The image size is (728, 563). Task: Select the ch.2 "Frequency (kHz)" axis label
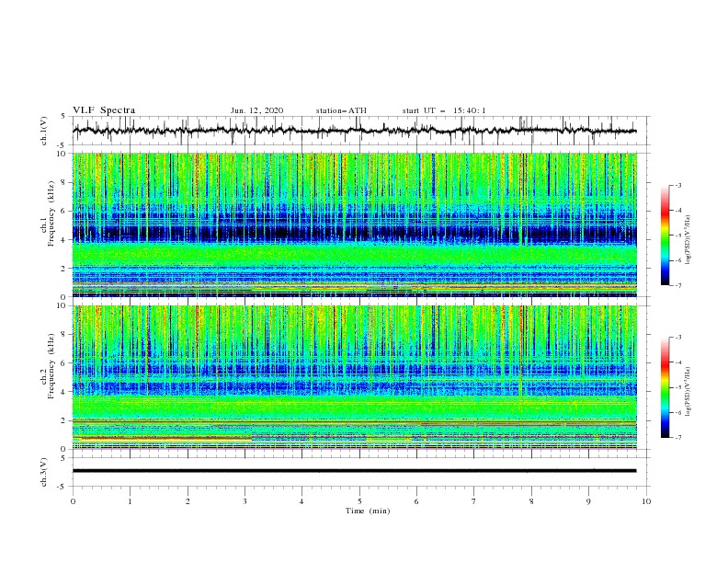click(x=51, y=366)
